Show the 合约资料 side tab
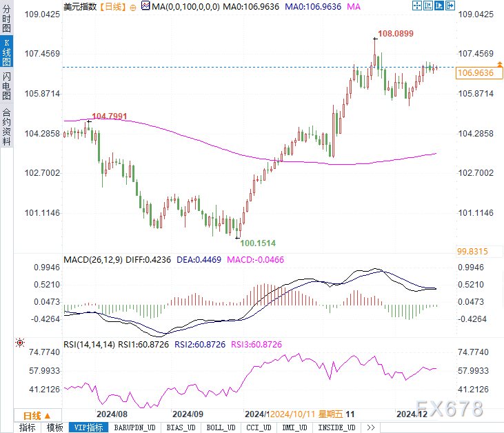This screenshot has height=433, width=504. click(x=6, y=126)
